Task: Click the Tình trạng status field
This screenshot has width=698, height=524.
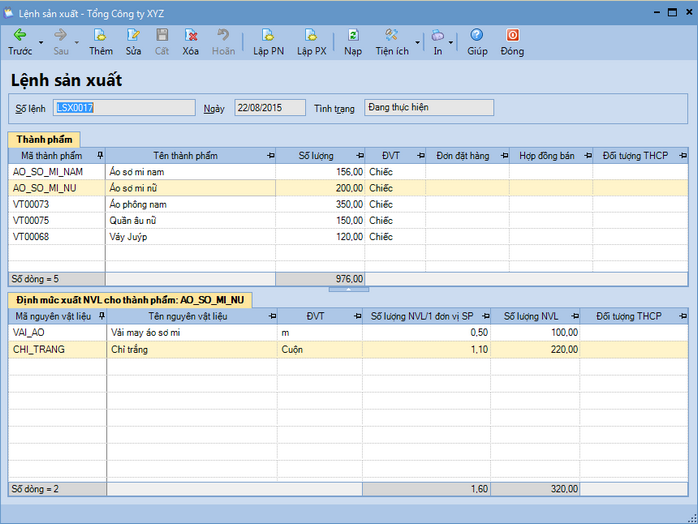Action: point(429,108)
